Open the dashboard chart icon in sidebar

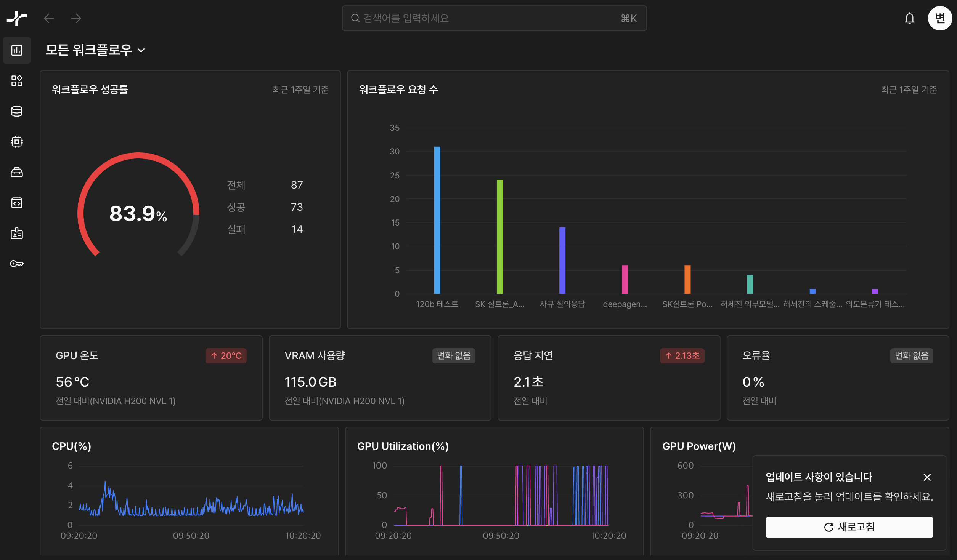point(17,50)
